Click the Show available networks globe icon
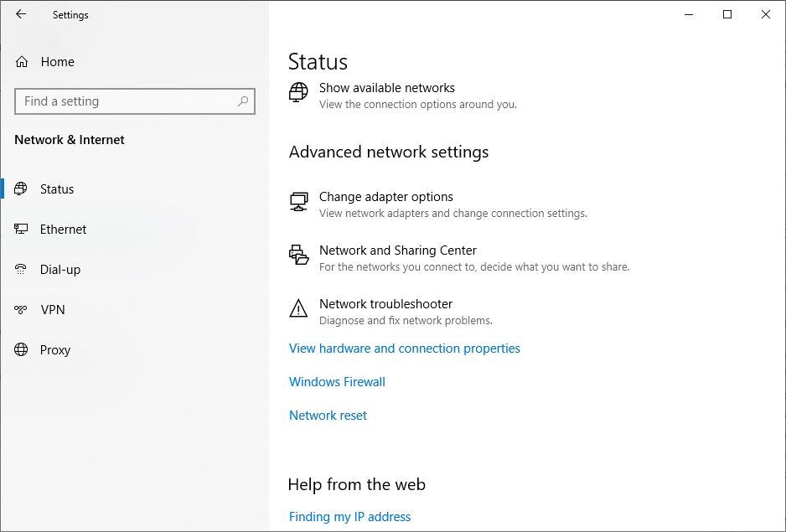This screenshot has width=786, height=532. [x=298, y=92]
